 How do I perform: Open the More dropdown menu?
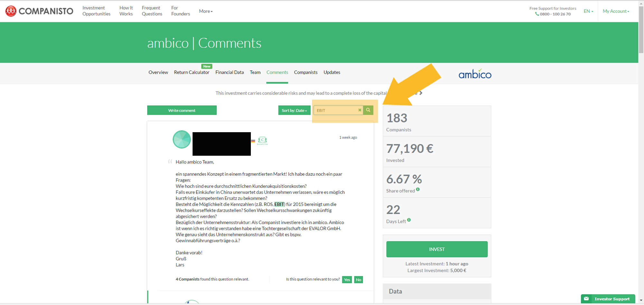coord(206,11)
